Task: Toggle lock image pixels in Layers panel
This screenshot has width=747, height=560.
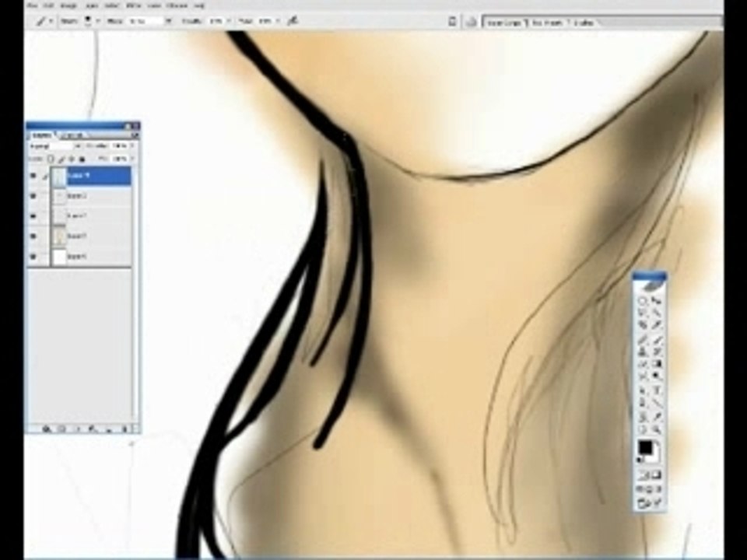Action: [x=61, y=159]
